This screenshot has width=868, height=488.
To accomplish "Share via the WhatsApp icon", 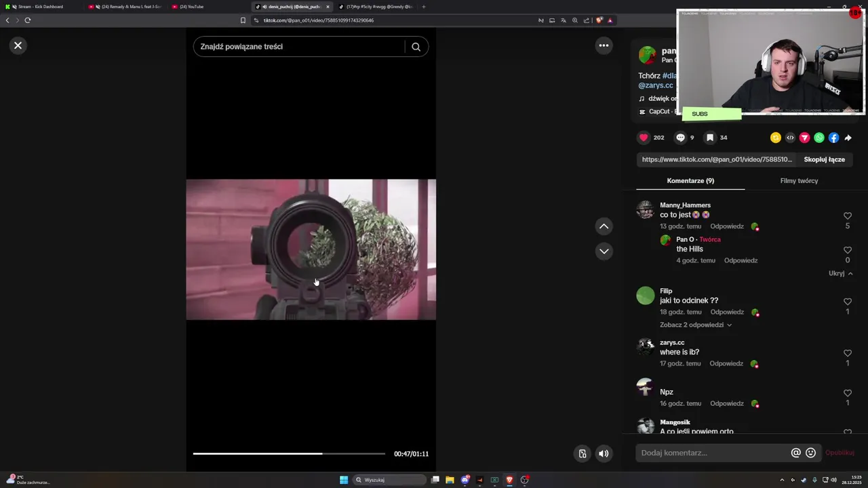I will pyautogui.click(x=819, y=138).
